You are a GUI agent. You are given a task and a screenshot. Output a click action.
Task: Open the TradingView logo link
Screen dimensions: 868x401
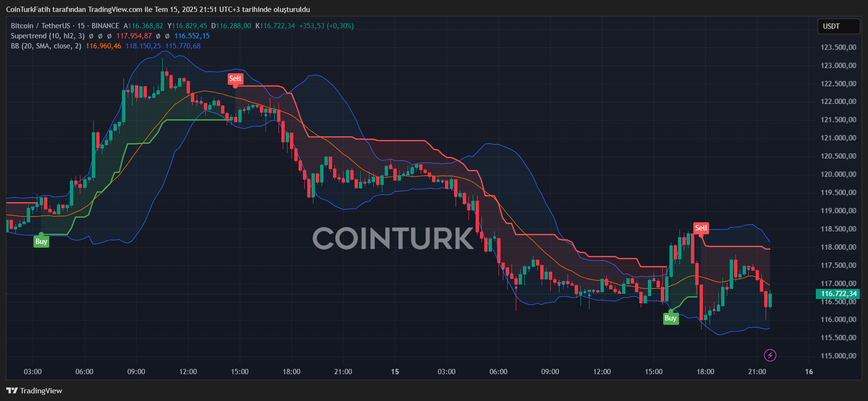coord(34,390)
